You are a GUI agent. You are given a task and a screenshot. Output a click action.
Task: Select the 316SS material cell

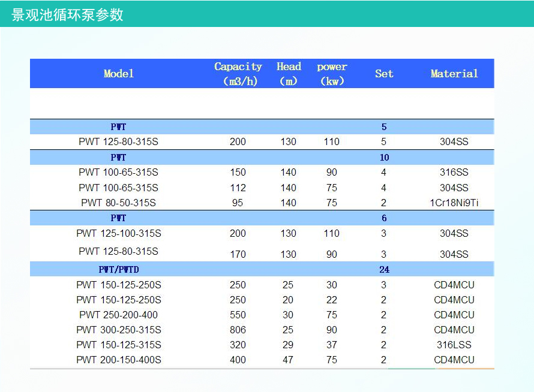tap(454, 172)
